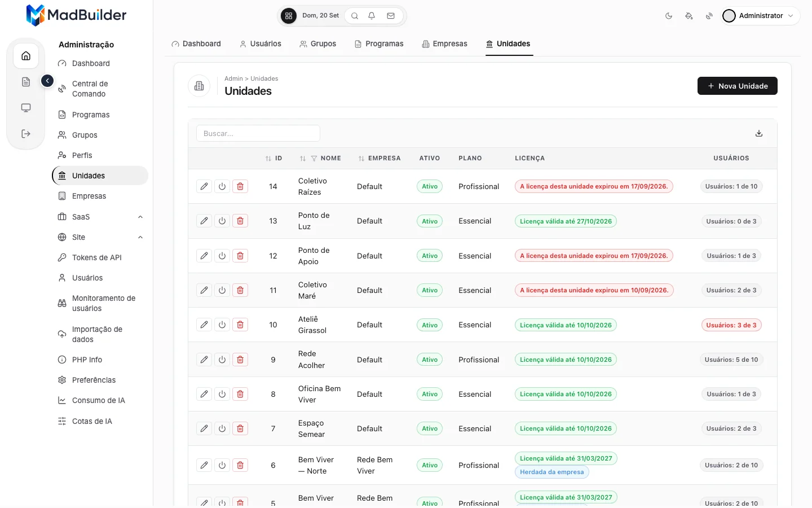Sort the table by ID column

(x=274, y=159)
